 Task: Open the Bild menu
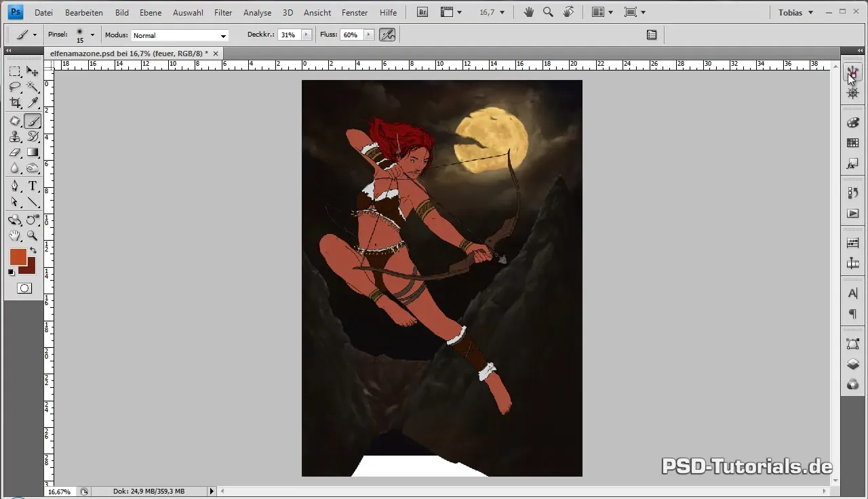(x=122, y=12)
